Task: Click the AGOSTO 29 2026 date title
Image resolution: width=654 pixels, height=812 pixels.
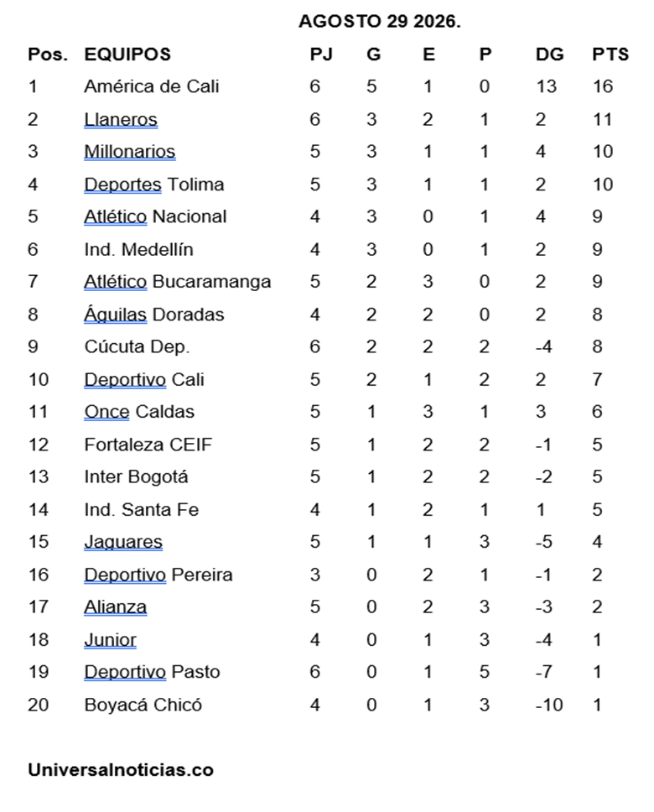Action: (380, 21)
